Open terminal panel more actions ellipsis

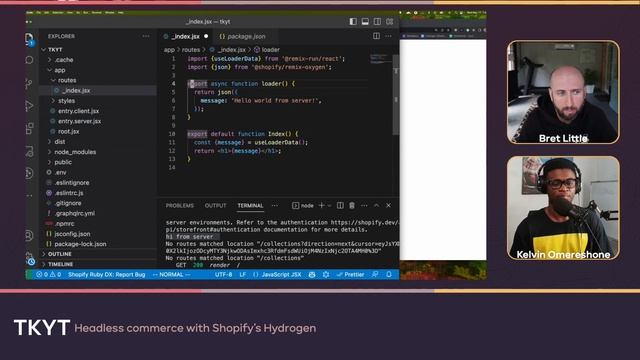[x=364, y=206]
